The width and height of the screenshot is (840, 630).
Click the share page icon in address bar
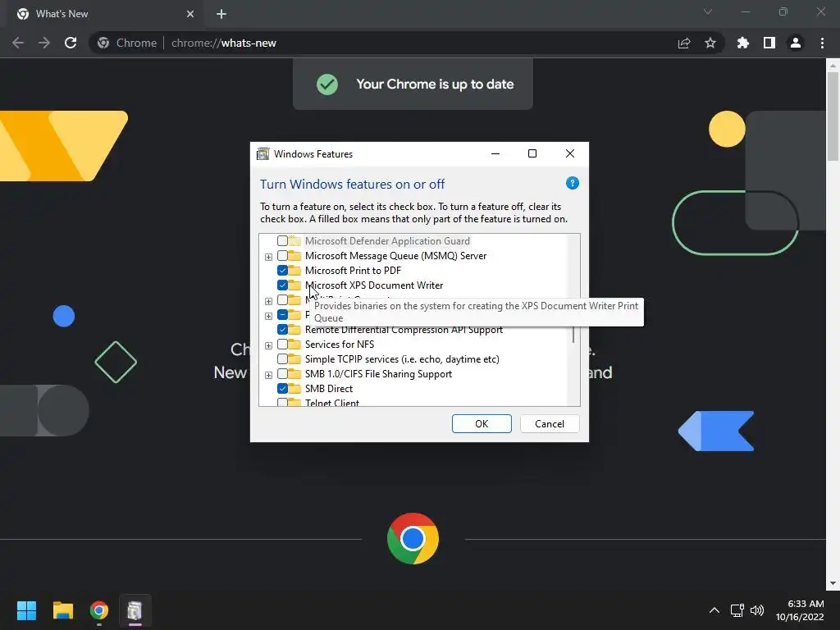click(x=684, y=43)
